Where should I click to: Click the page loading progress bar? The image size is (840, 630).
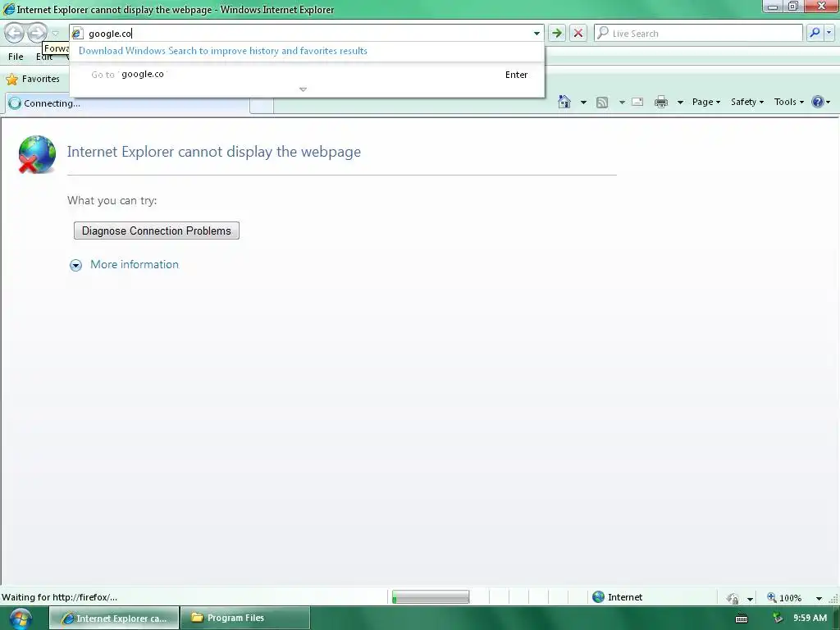(431, 597)
